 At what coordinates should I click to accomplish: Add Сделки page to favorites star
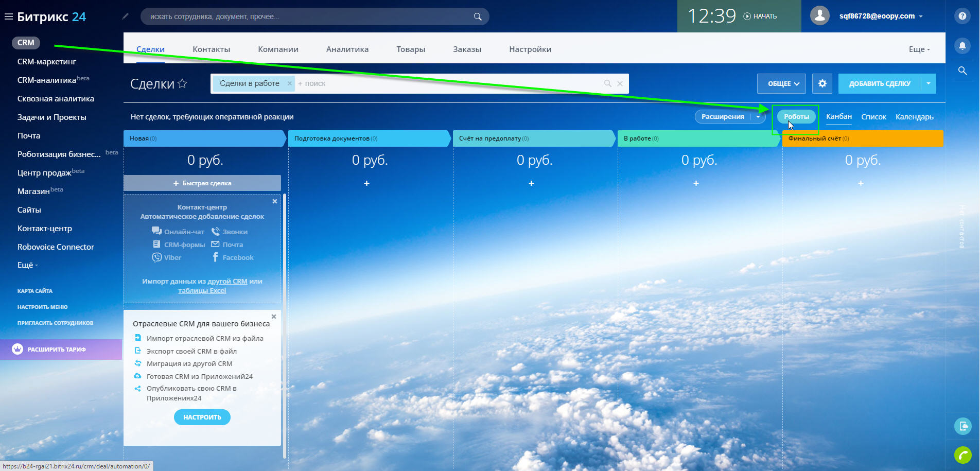coord(182,83)
